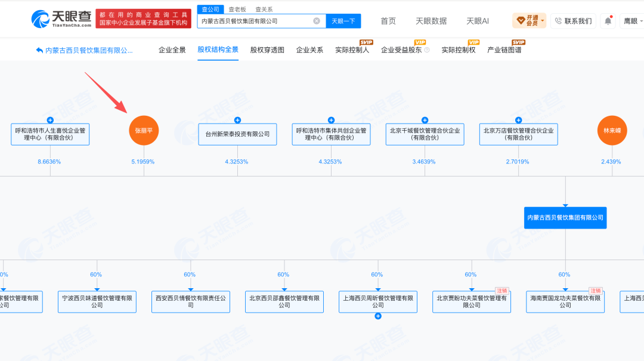Viewport: 644px width, 361px height.
Task: Expand shareholders above 北京千城餐饮管理合伙企业
Action: tap(425, 120)
